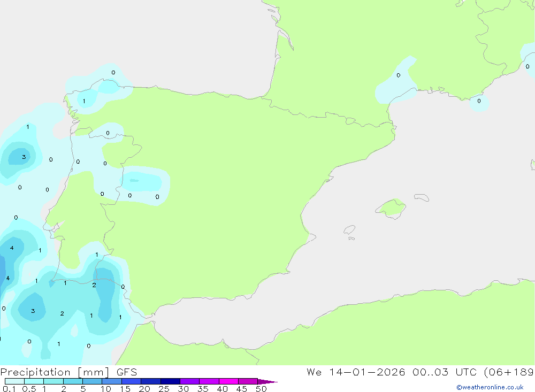Click the 20–25 mm dark blue swatch

point(150,381)
